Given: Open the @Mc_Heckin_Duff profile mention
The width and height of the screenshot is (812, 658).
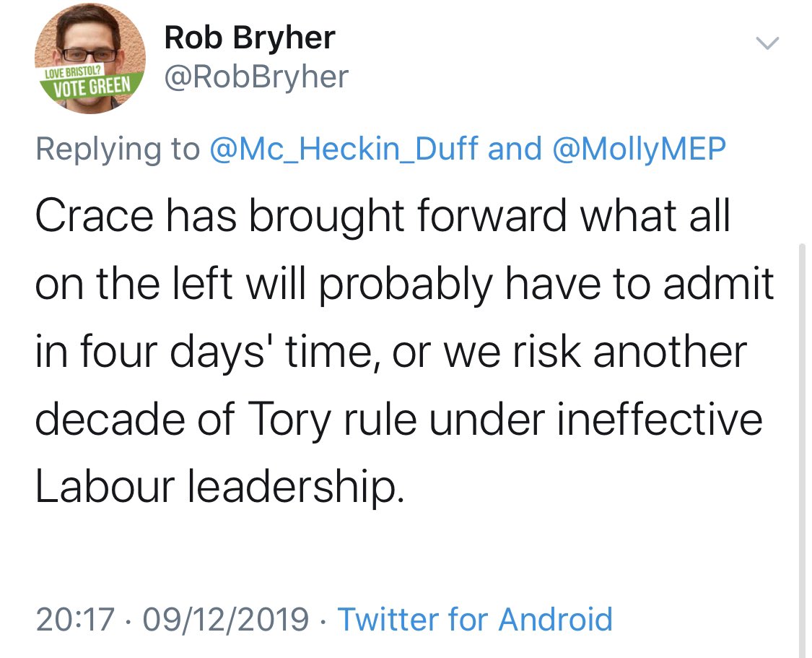Looking at the screenshot, I should [344, 149].
